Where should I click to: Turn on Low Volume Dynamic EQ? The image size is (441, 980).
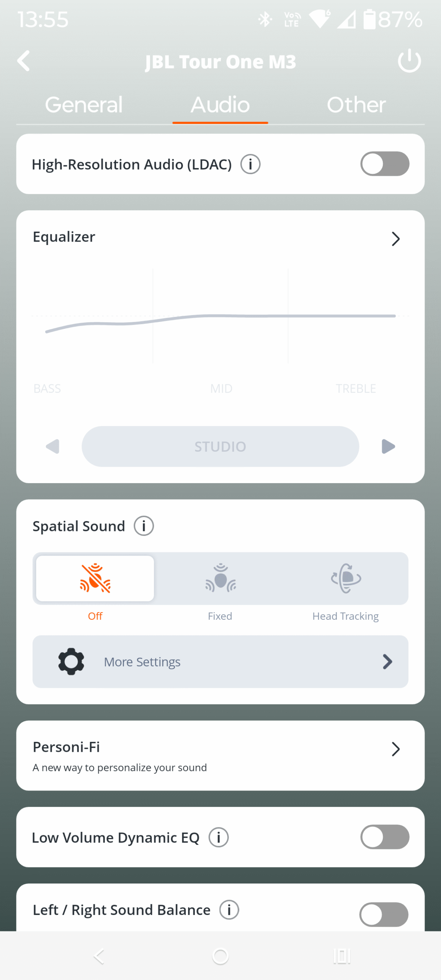click(x=385, y=837)
